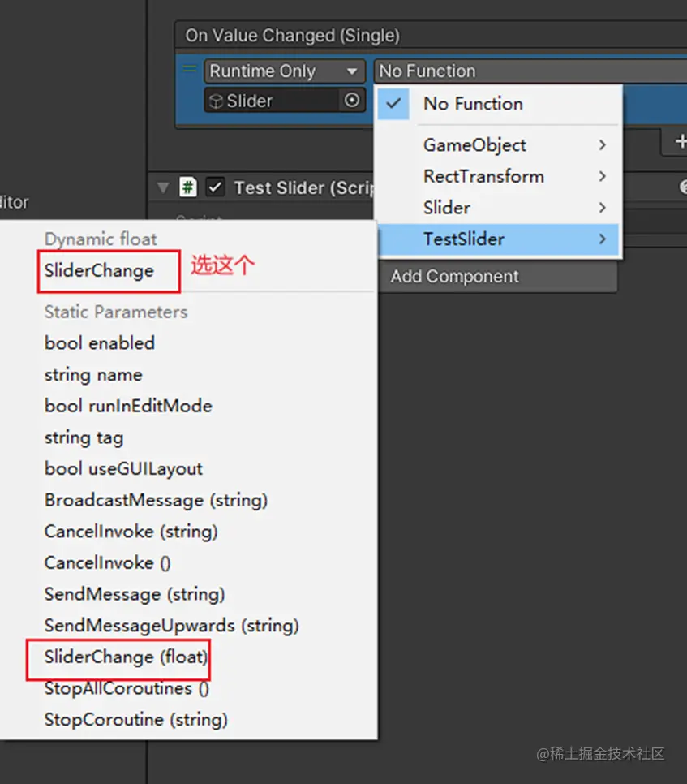The width and height of the screenshot is (687, 784).
Task: Expand the Slider submenu
Action: (x=498, y=208)
